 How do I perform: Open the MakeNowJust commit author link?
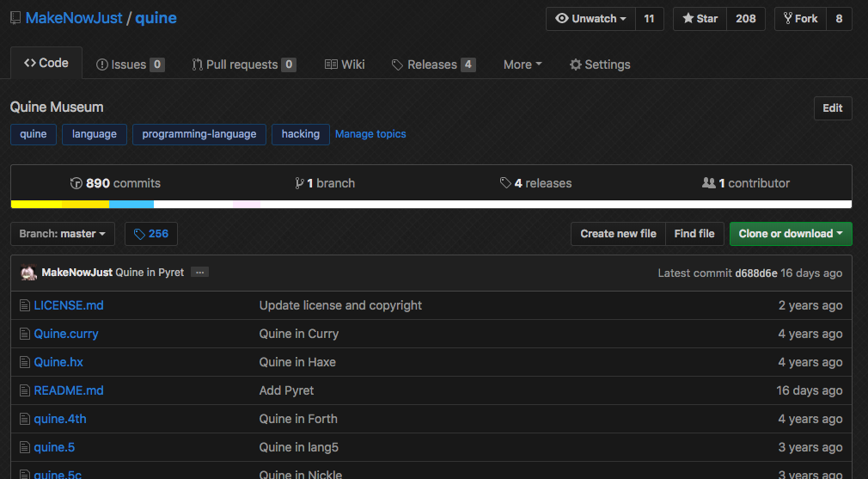(77, 273)
